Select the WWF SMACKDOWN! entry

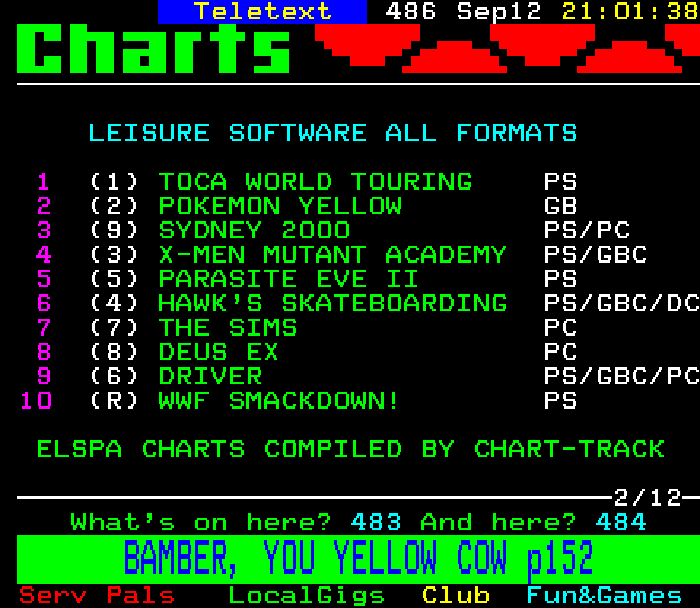pyautogui.click(x=279, y=401)
